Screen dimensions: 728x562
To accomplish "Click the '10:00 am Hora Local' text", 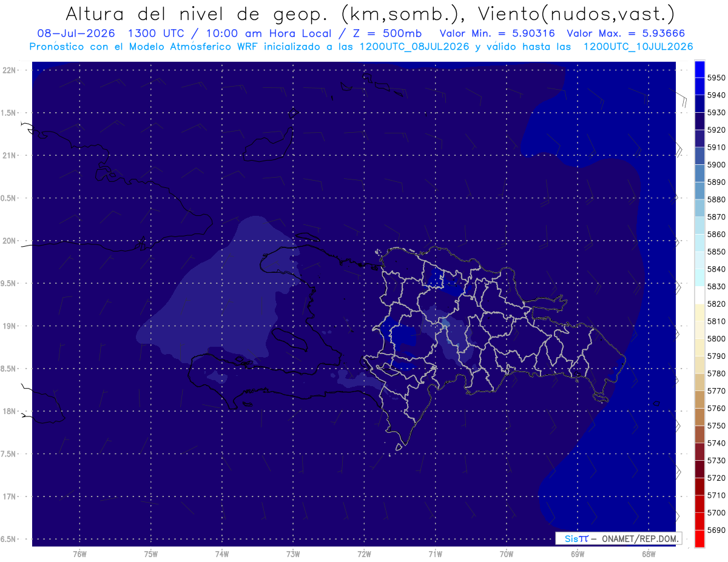I will pyautogui.click(x=272, y=33).
